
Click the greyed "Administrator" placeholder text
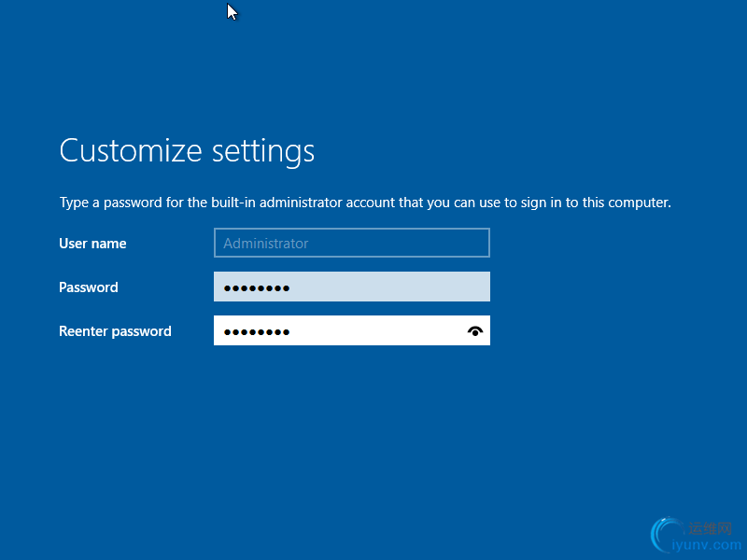[x=266, y=244]
